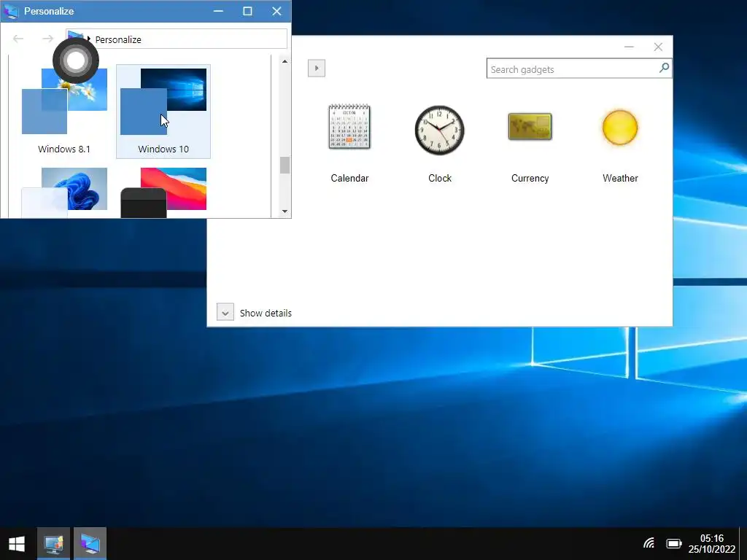Image resolution: width=747 pixels, height=560 pixels.
Task: Minimize the Personalize window
Action: (x=218, y=11)
